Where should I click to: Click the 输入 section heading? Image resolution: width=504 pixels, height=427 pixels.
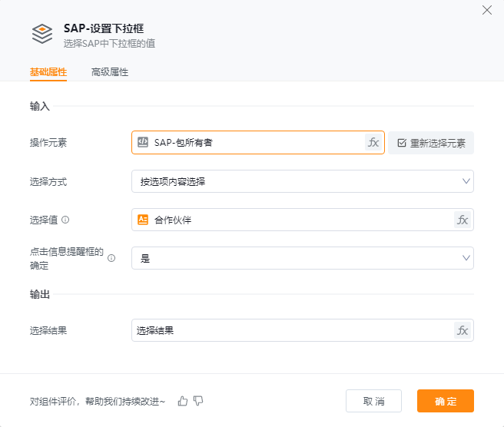pos(39,106)
